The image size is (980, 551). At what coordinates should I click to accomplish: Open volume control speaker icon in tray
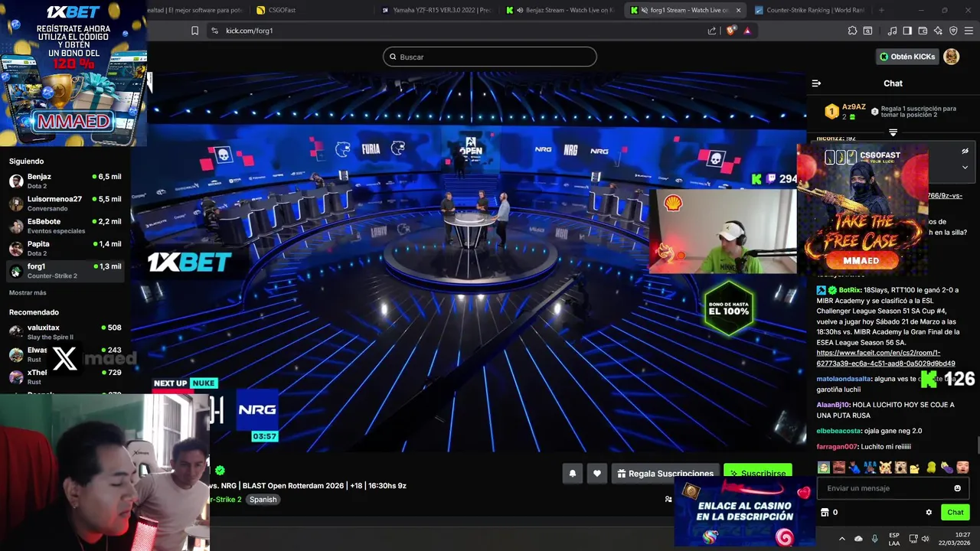point(926,539)
